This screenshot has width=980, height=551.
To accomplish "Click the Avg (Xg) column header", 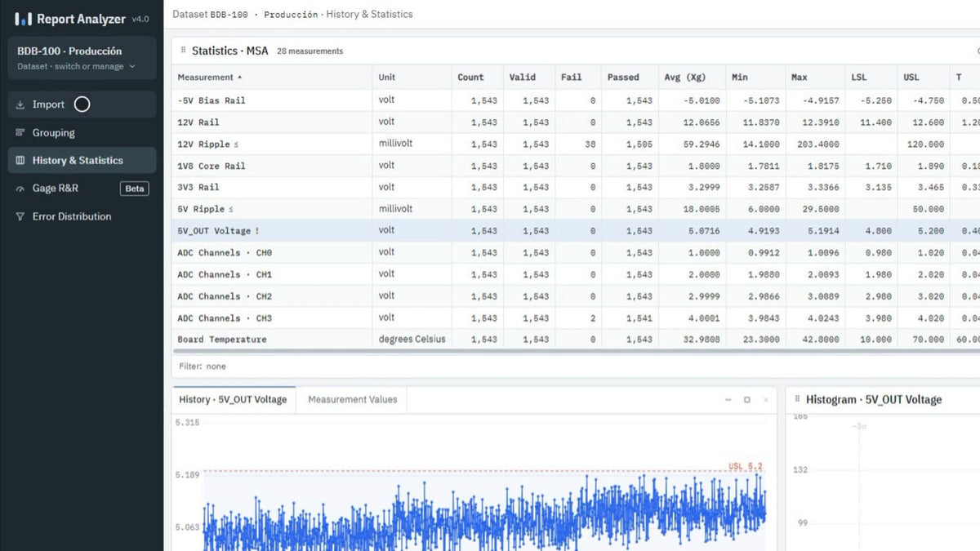I will 692,78.
